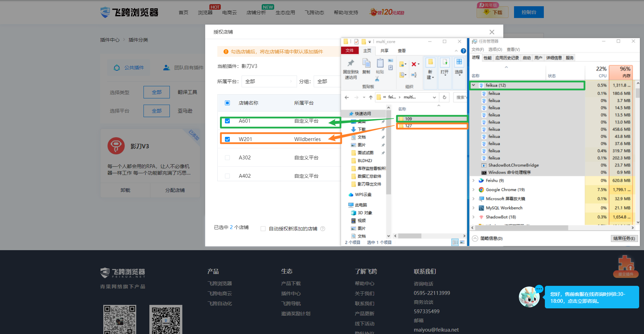This screenshot has height=334, width=644.
Task: Open the online customer service mascot chat
Action: pyautogui.click(x=529, y=297)
